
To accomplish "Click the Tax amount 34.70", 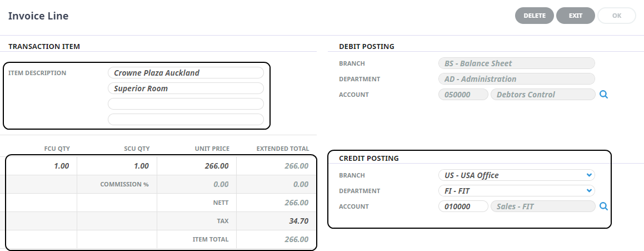I will click(x=277, y=221).
